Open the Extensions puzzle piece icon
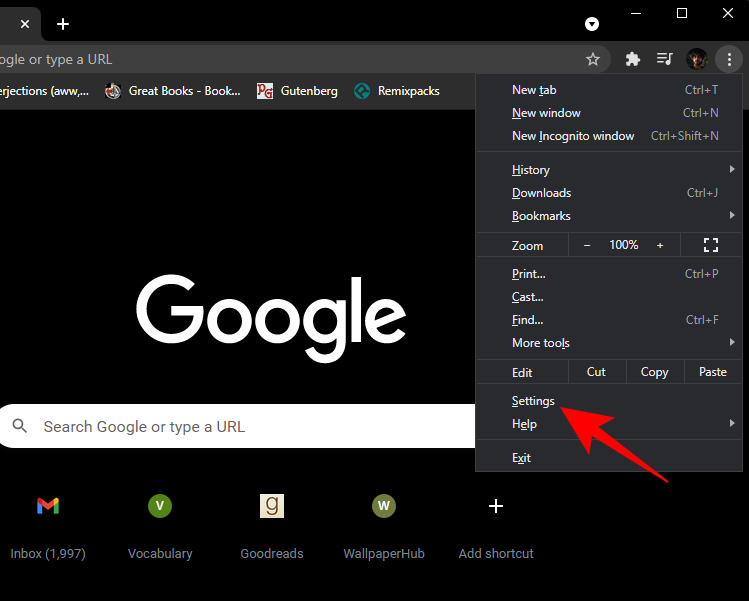 point(632,59)
